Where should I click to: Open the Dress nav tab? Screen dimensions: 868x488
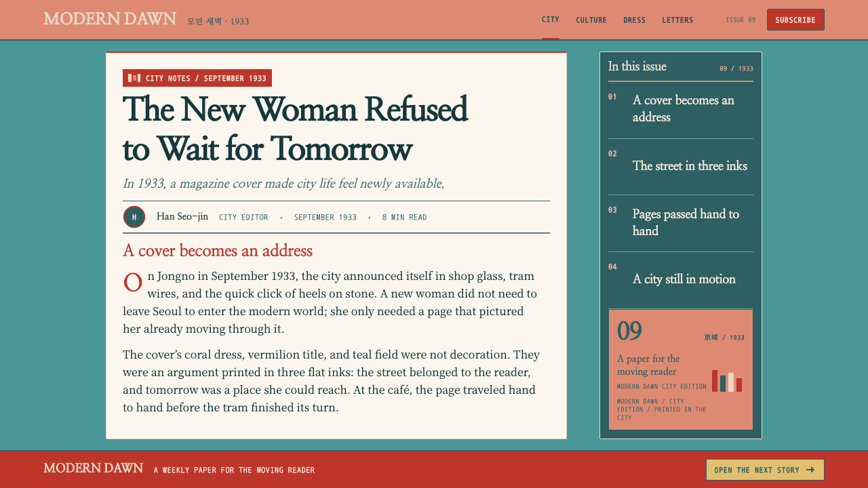(635, 20)
